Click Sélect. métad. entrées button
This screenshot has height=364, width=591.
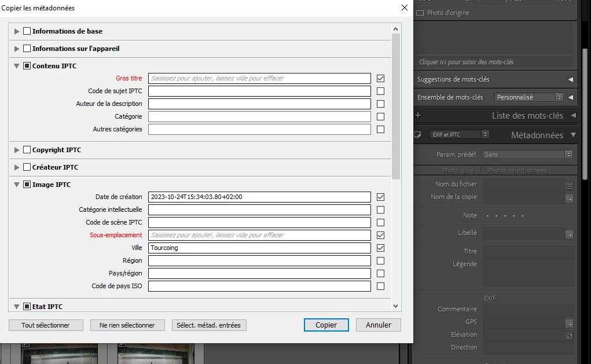(209, 325)
